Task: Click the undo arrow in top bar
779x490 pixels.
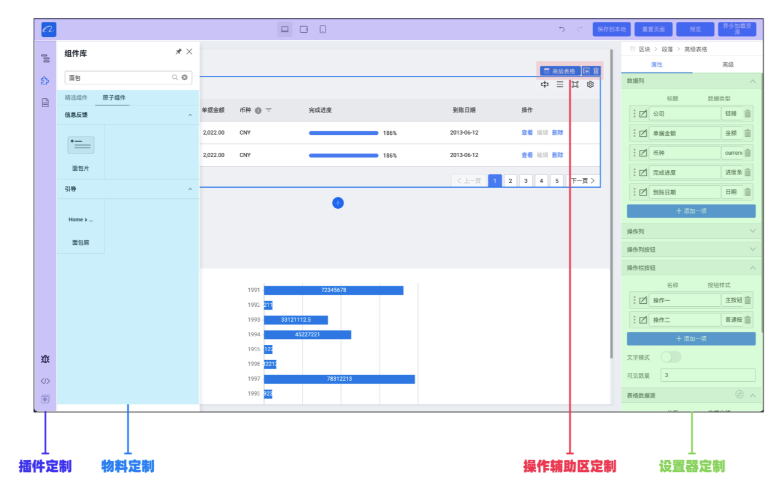Action: click(562, 29)
